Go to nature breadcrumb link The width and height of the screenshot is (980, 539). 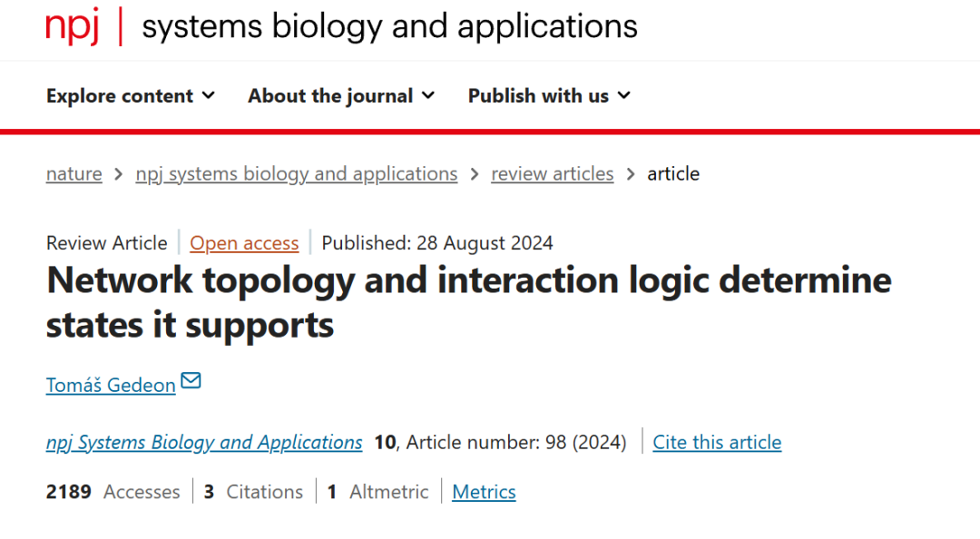73,174
